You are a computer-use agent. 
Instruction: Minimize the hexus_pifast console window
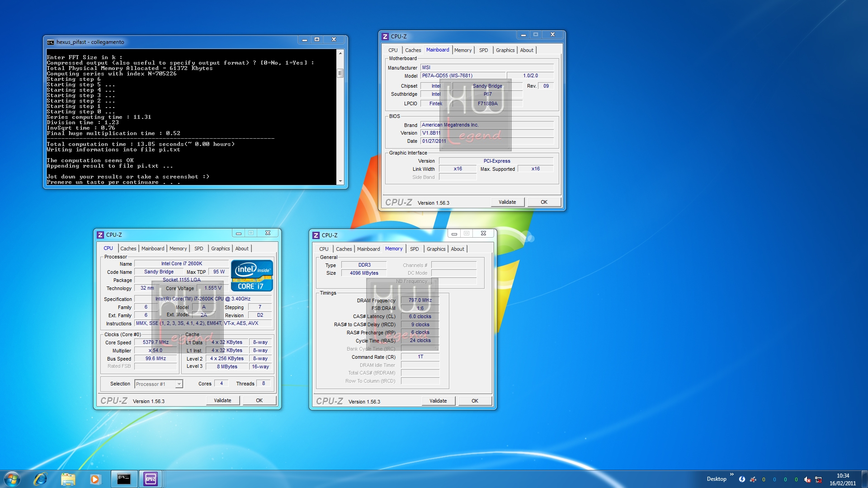coord(305,40)
